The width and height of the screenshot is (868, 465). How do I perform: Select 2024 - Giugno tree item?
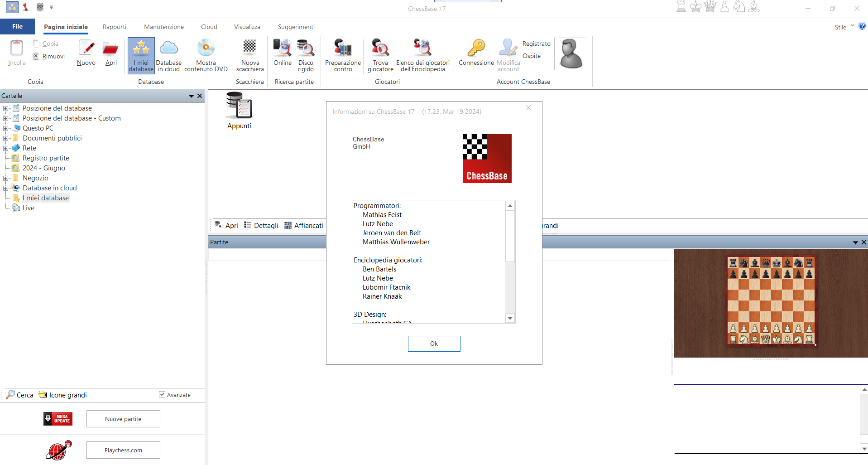click(x=43, y=168)
